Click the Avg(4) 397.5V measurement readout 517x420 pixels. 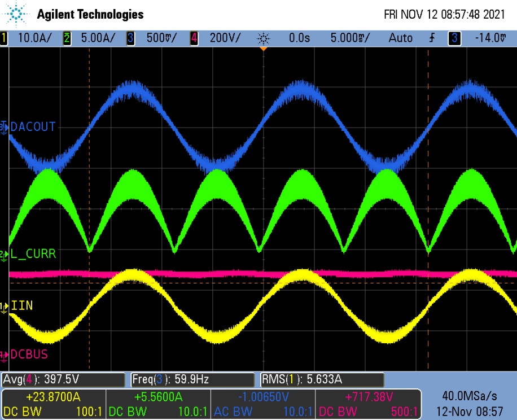coord(63,379)
